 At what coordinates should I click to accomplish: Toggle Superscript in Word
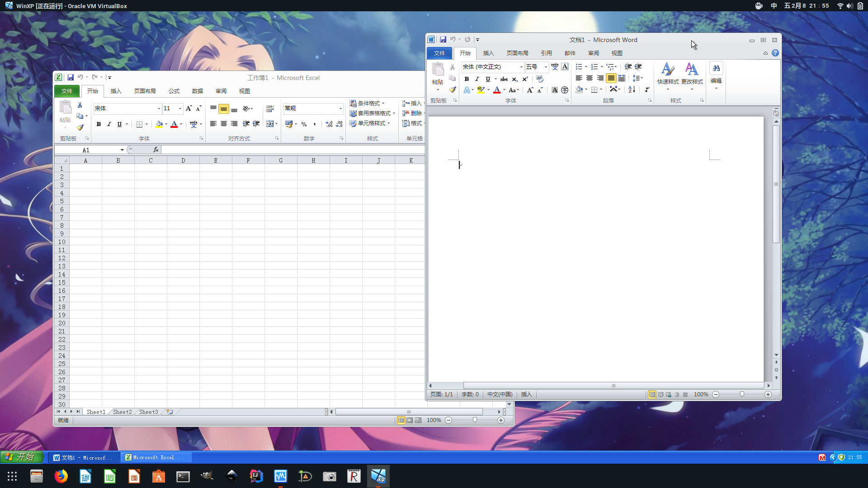click(525, 79)
